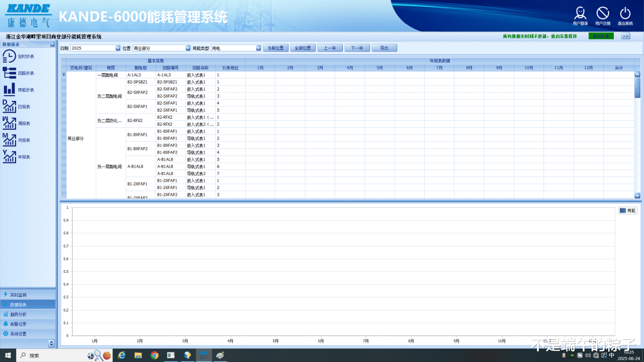Click the 6月 table column header

(x=410, y=68)
